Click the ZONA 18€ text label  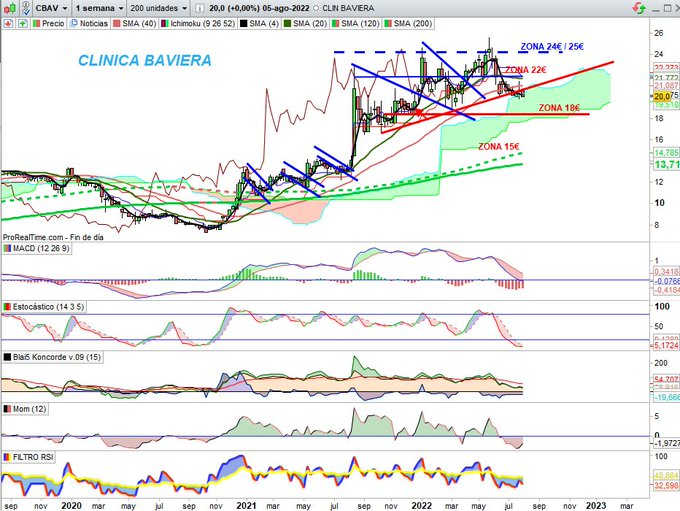coord(558,107)
